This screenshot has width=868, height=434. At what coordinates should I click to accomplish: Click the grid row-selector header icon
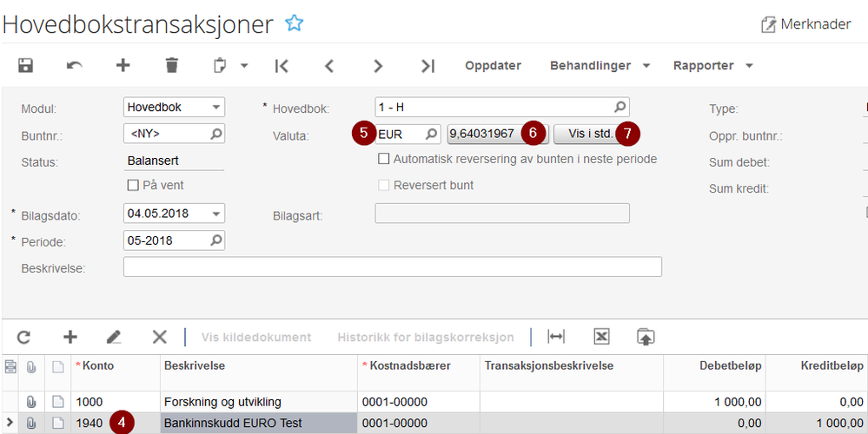pos(10,366)
